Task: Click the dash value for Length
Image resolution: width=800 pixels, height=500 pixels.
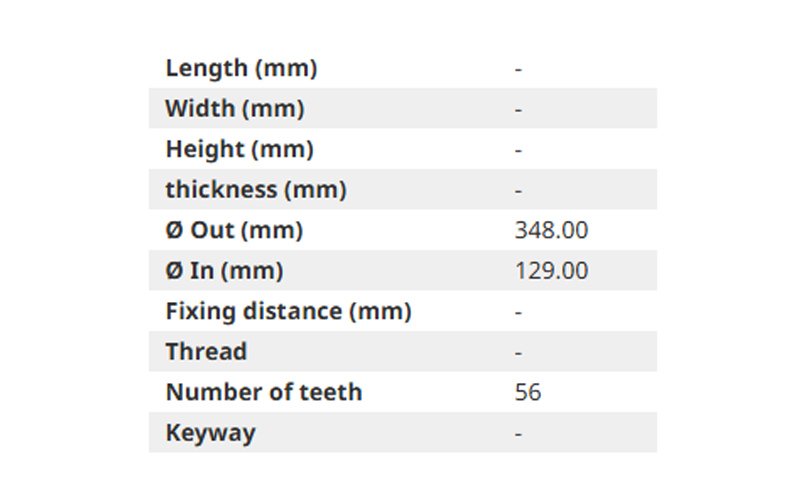Action: (x=518, y=69)
